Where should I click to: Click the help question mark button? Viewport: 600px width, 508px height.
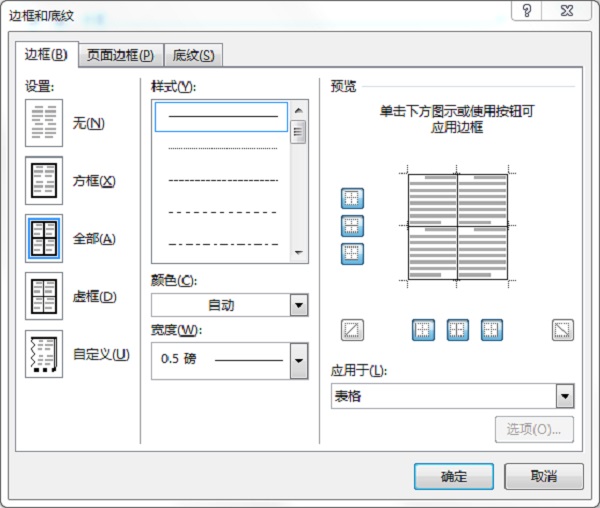(x=526, y=11)
